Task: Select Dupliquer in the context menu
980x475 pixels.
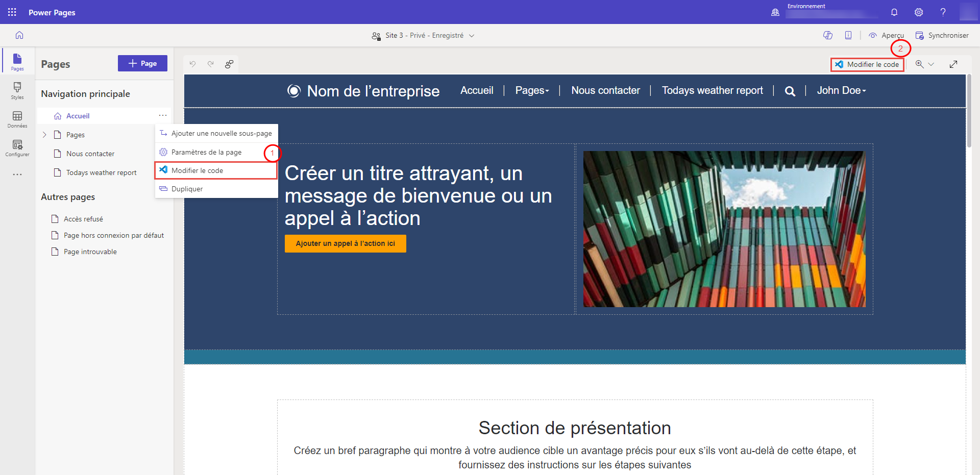Action: coord(188,188)
